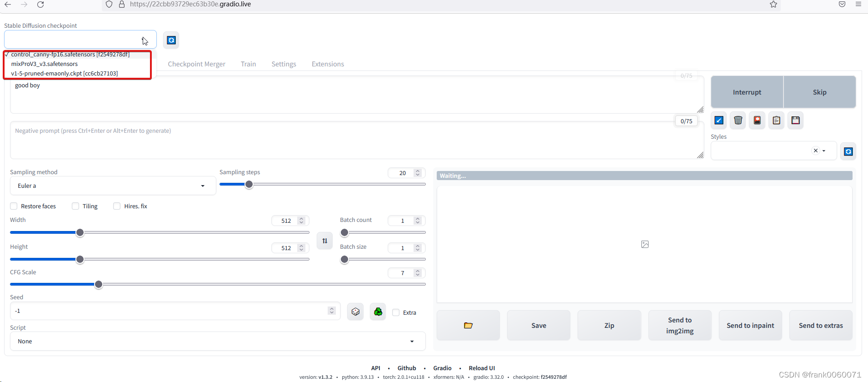Image resolution: width=868 pixels, height=382 pixels.
Task: Click Send to inpaint
Action: point(750,325)
